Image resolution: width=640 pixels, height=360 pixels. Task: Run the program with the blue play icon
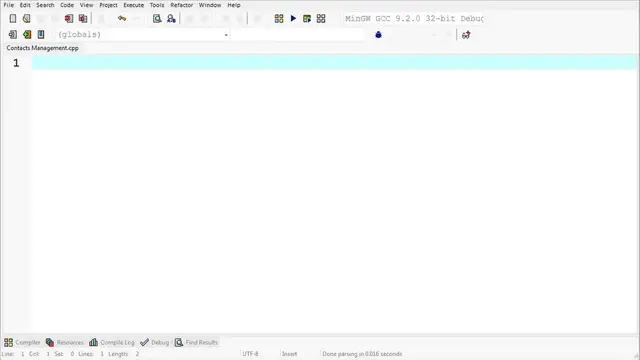tap(293, 18)
